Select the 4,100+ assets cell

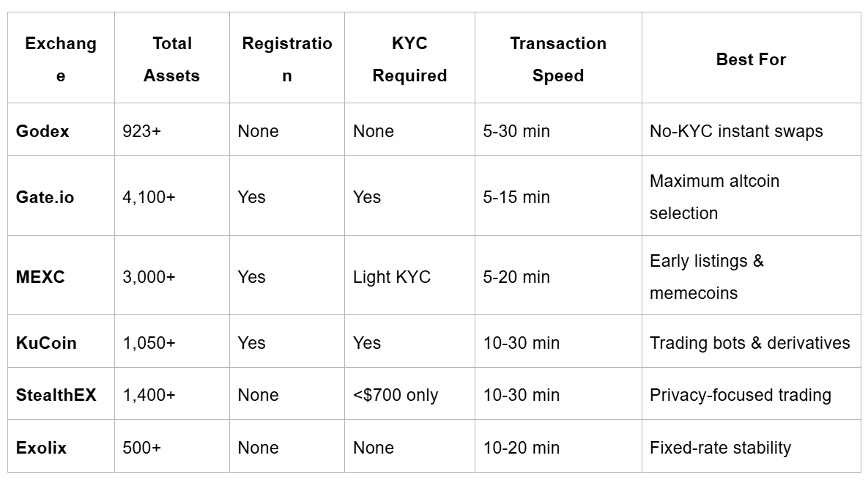pyautogui.click(x=149, y=197)
